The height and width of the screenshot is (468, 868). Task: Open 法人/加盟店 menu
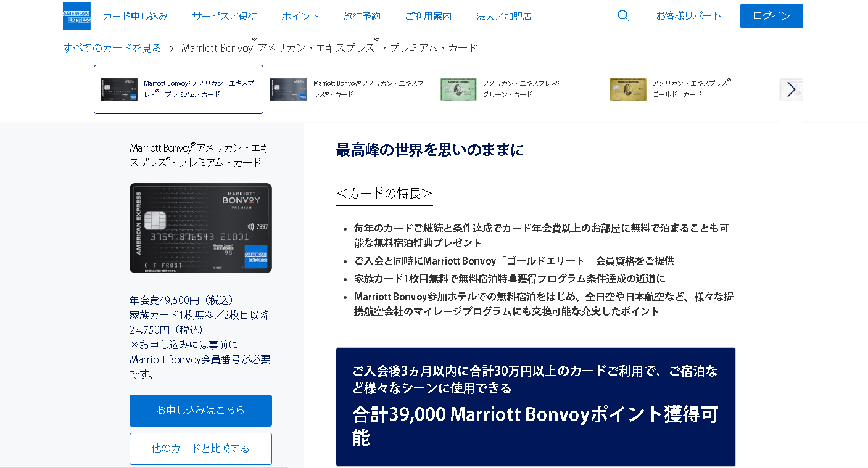[503, 16]
